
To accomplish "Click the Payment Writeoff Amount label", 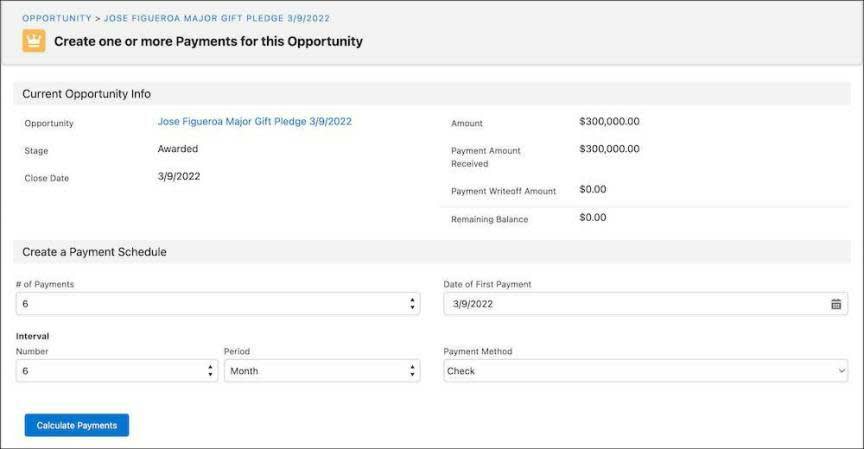I will [x=504, y=191].
